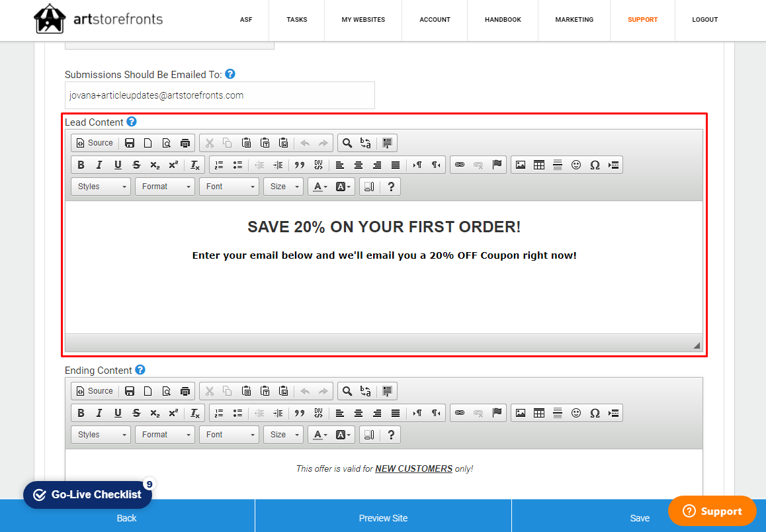Screen dimensions: 766x532
Task: Insert smiley in Lead Content editor
Action: [x=576, y=165]
